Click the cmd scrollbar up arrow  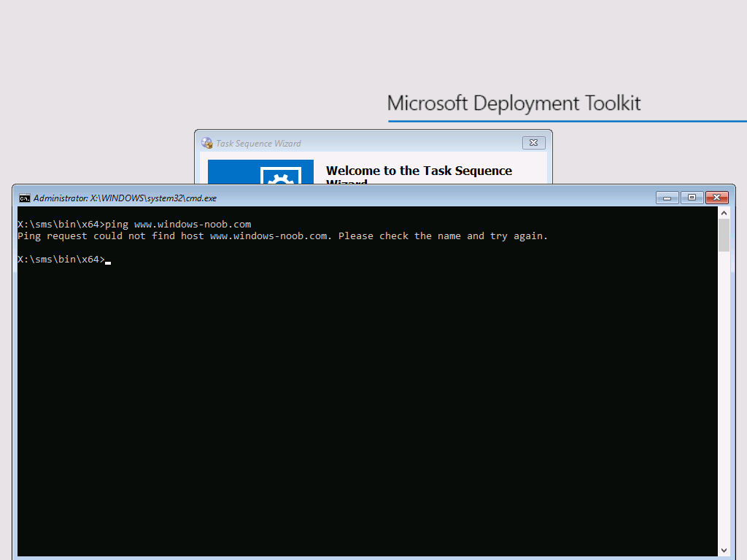click(x=724, y=213)
